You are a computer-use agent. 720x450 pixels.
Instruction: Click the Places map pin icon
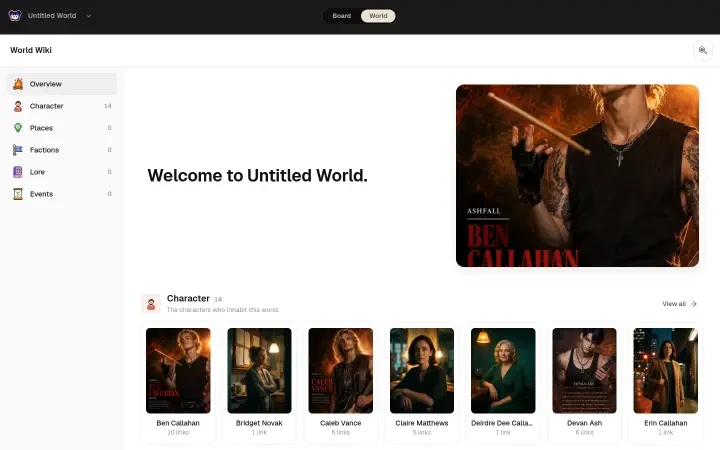pos(18,128)
